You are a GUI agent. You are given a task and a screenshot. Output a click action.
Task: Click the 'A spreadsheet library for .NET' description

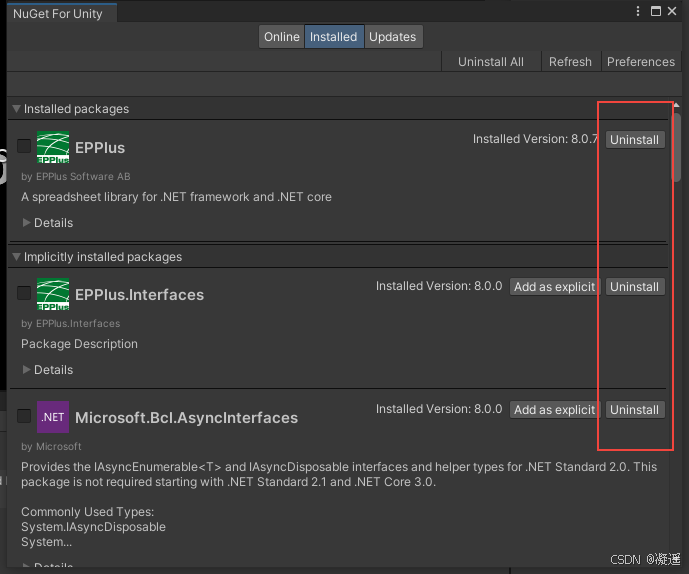[176, 197]
